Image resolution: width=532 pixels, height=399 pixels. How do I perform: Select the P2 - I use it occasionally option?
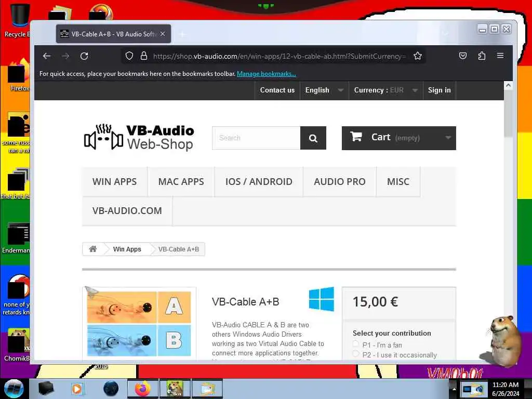(355, 354)
